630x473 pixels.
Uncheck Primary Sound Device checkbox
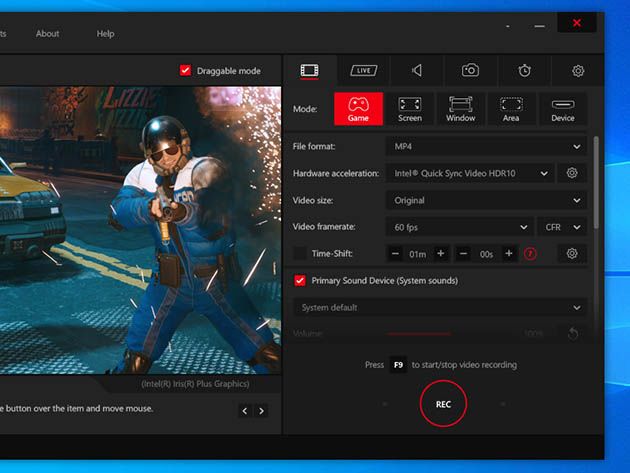300,281
